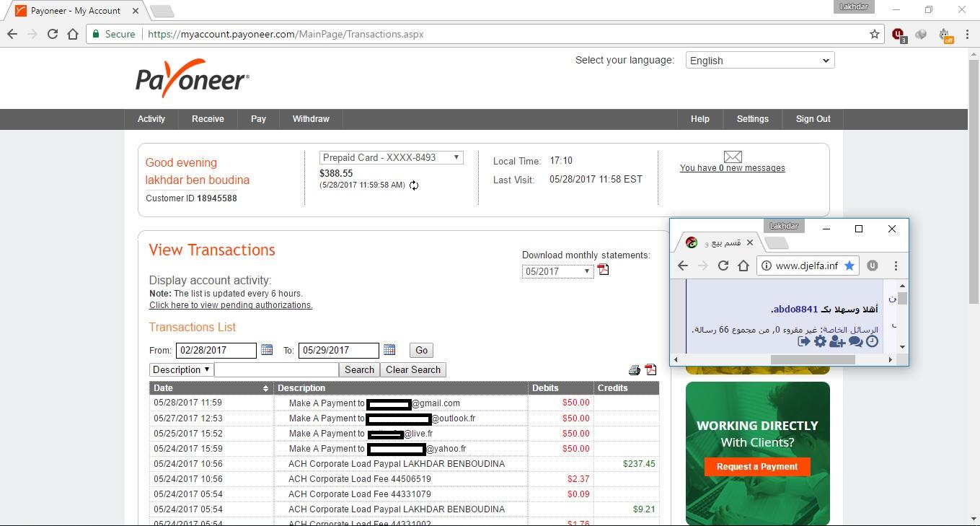Click the transaction search text box
This screenshot has width=980, height=526.
click(x=276, y=369)
